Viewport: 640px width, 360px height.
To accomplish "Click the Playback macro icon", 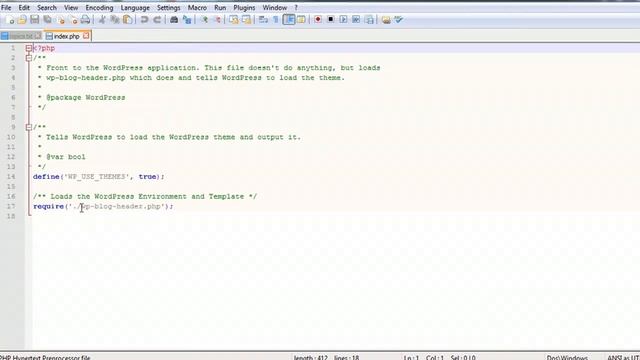I will 343,20.
